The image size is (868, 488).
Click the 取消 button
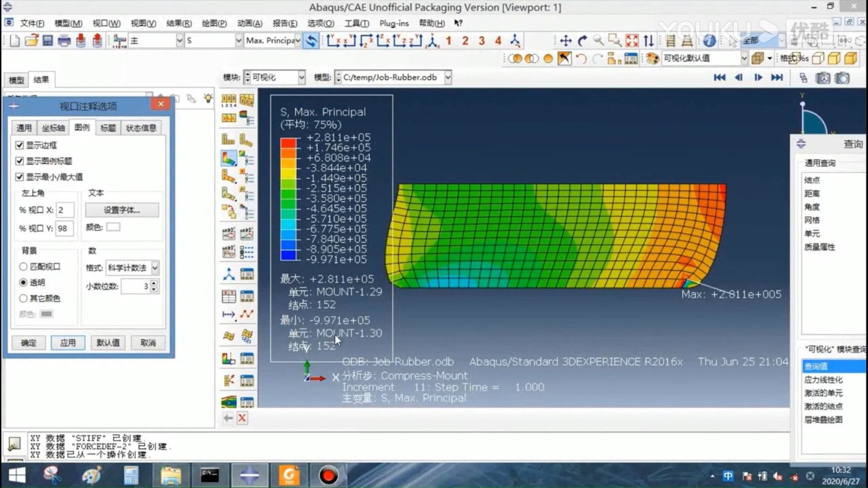click(148, 343)
